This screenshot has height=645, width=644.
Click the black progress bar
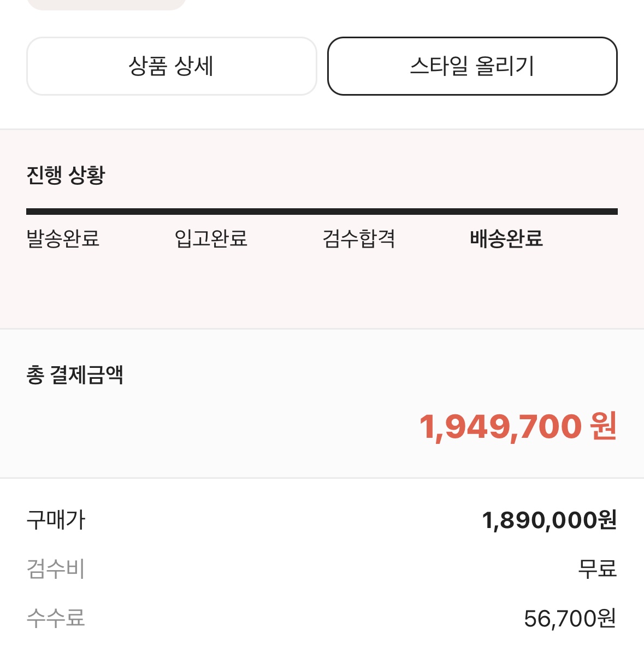pos(322,212)
